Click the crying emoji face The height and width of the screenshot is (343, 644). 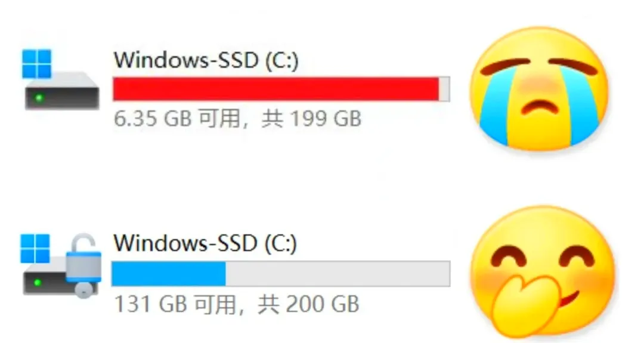[539, 88]
